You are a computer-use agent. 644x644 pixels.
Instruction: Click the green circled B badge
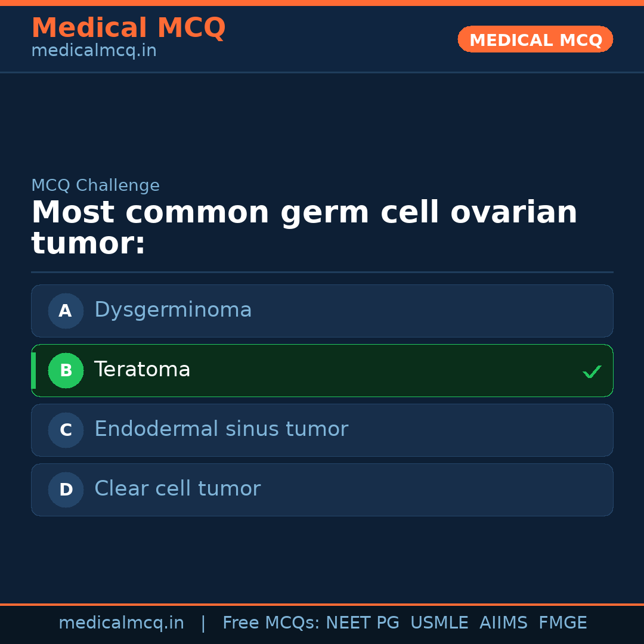(66, 370)
